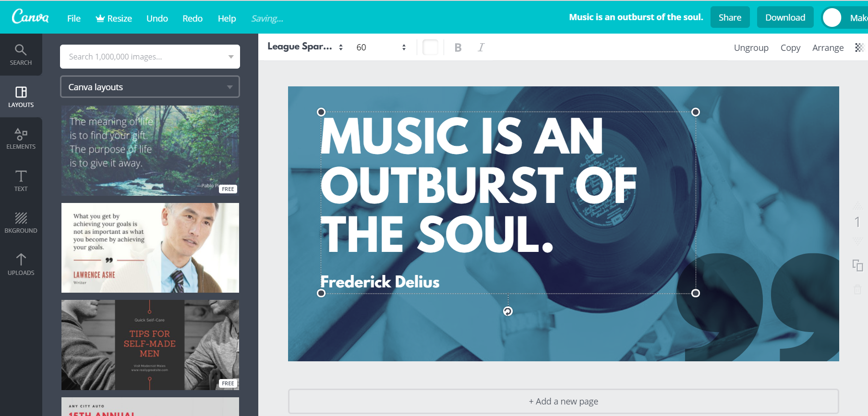This screenshot has height=416, width=868.
Task: Move page down with the arrow
Action: 857,241
